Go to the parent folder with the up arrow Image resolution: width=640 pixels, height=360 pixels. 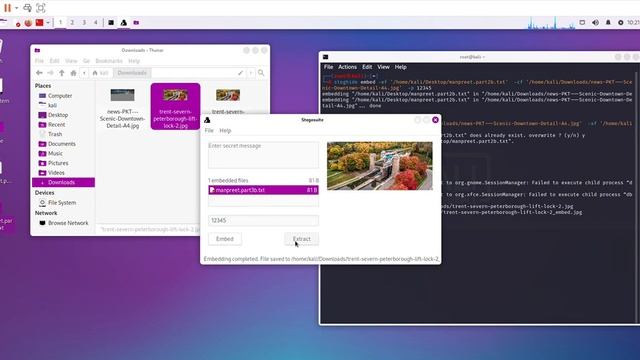62,73
